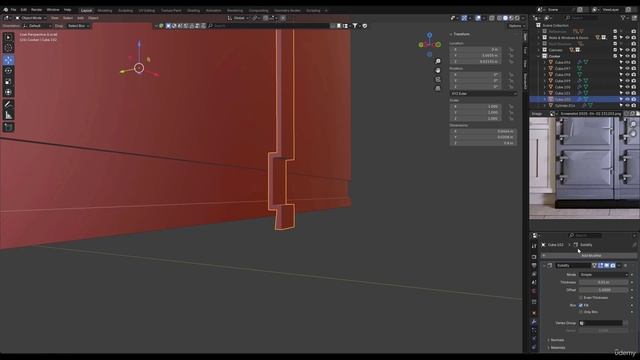Toggle the pin icon in Properties header

634,245
